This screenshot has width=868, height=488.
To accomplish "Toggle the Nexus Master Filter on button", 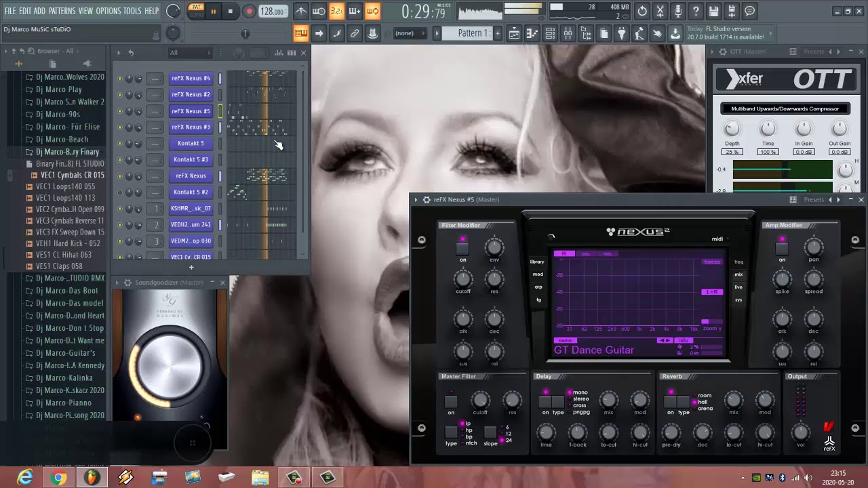I will pyautogui.click(x=451, y=402).
